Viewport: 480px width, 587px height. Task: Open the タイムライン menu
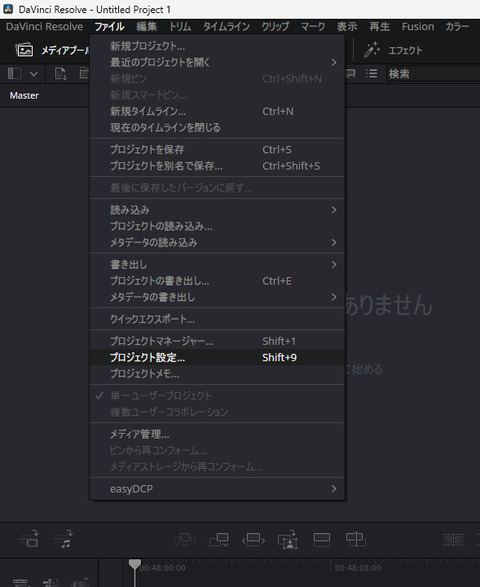226,27
